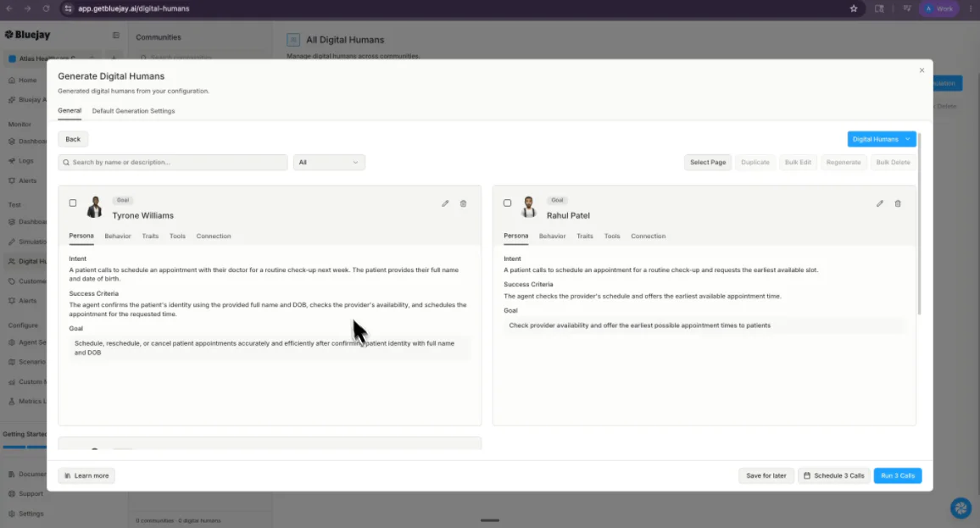Open Tyrone Williams Behavior tab

pyautogui.click(x=118, y=236)
